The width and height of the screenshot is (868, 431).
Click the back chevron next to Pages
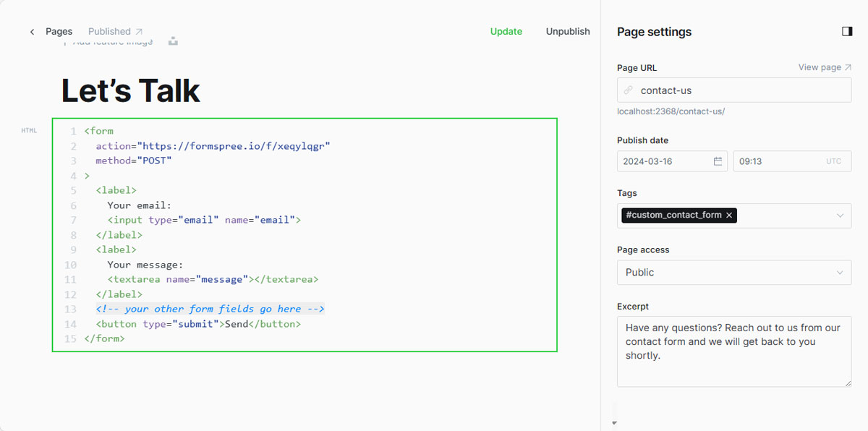(33, 31)
